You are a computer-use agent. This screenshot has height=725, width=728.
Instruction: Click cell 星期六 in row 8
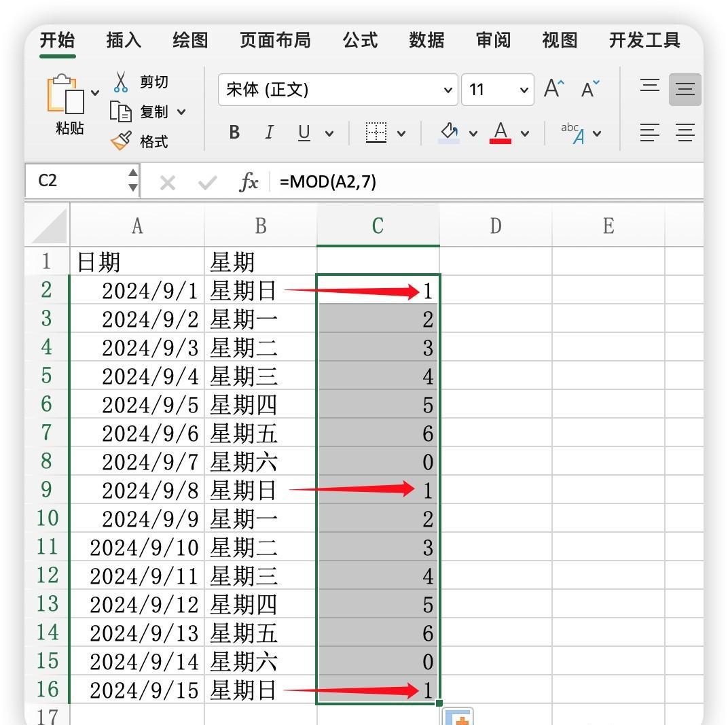261,461
